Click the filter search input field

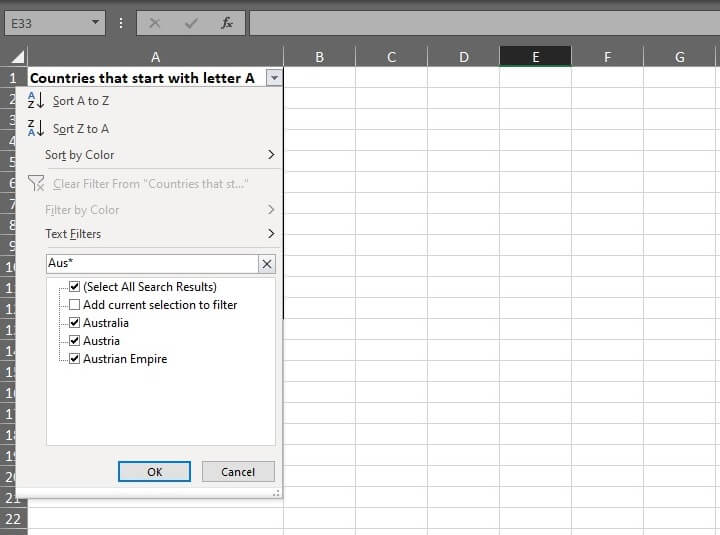150,264
